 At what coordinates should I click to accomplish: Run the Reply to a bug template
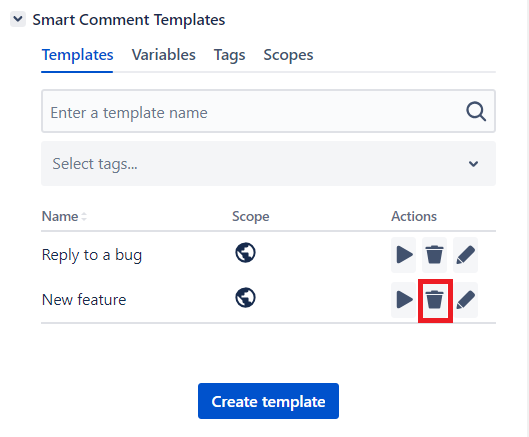403,255
